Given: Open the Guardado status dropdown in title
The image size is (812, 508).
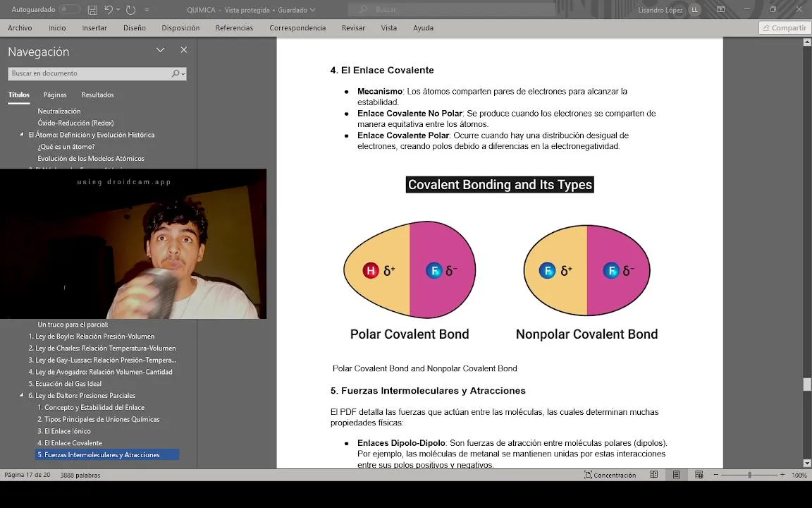Looking at the screenshot, I should click(x=296, y=10).
